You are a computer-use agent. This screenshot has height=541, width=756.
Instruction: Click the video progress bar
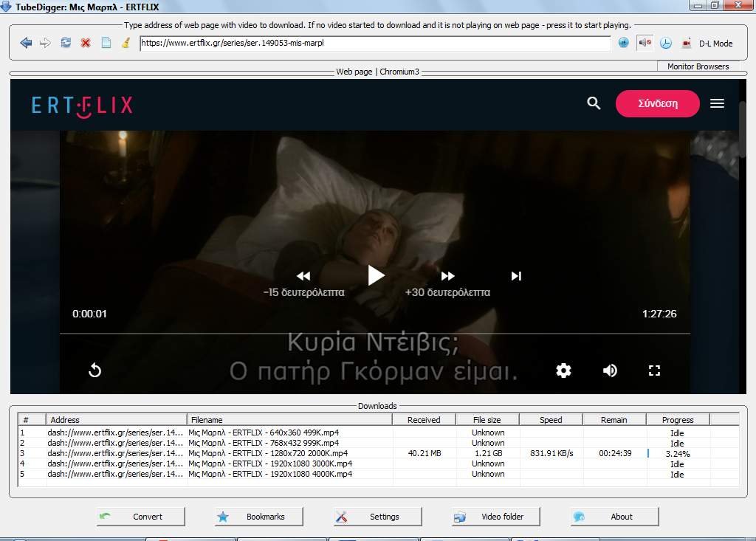click(x=375, y=333)
